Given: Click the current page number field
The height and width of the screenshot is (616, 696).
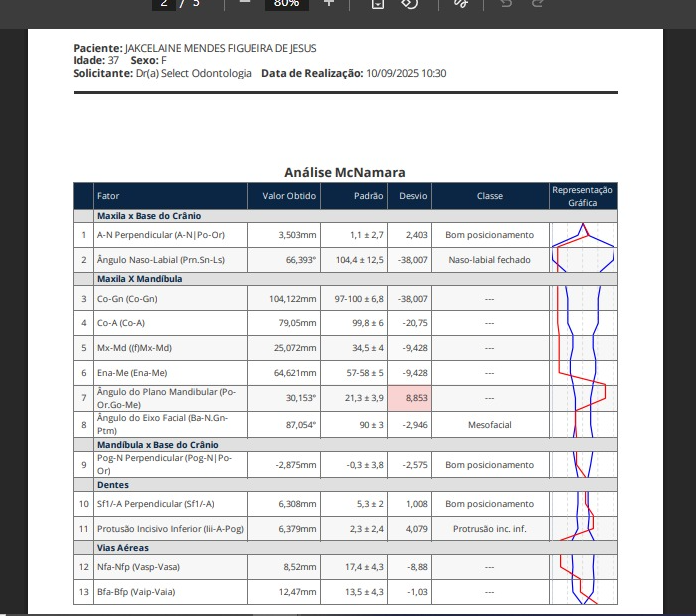Looking at the screenshot, I should (164, 4).
